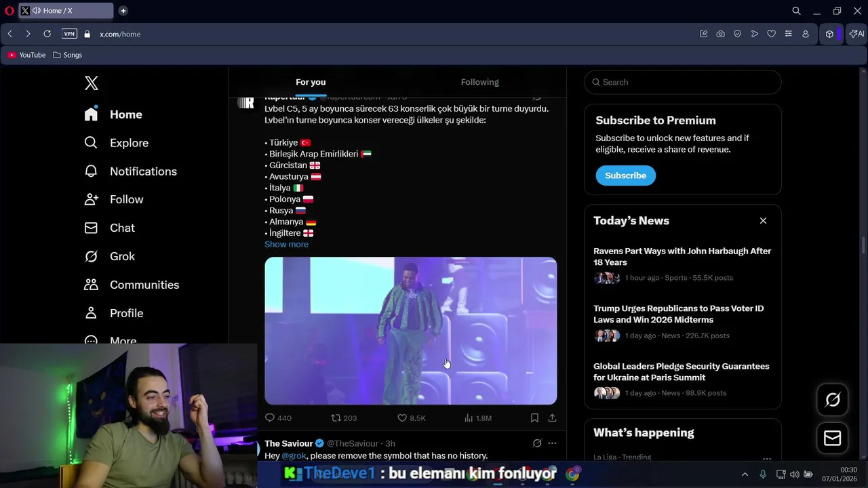This screenshot has height=488, width=868.
Task: Click the @grok mention in the tweet
Action: click(294, 455)
